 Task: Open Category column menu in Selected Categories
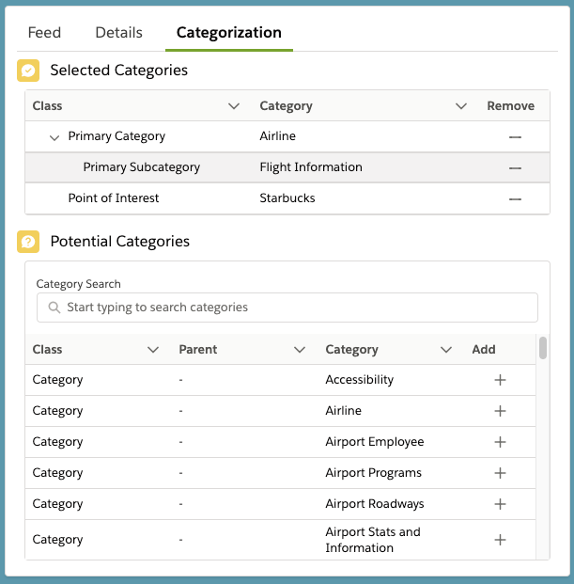[x=461, y=106]
